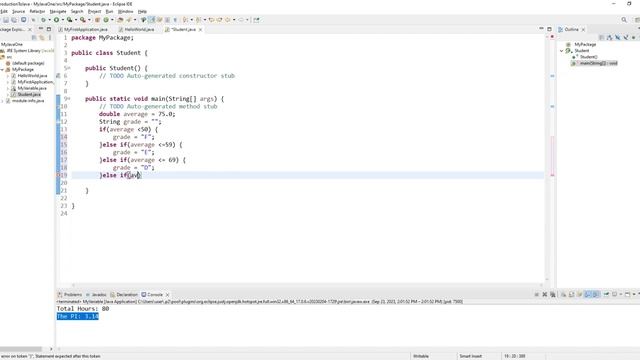Toggle Mark Occurrences in the toolbar
The width and height of the screenshot is (640, 360).
[151, 20]
